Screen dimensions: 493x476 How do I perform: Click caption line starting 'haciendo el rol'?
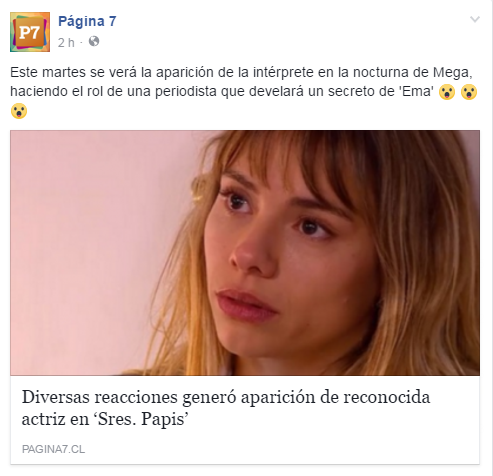coord(222,92)
